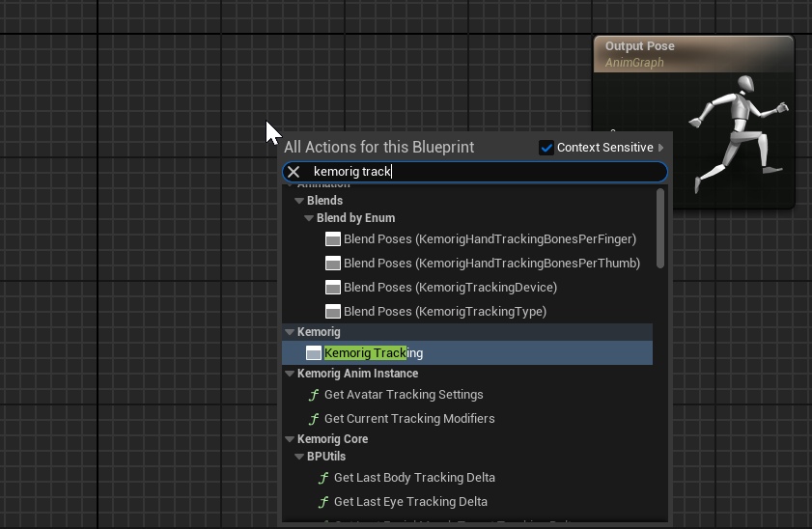Open Context Sensitive options arrow
Viewport: 812px width, 529px height.
(x=661, y=148)
